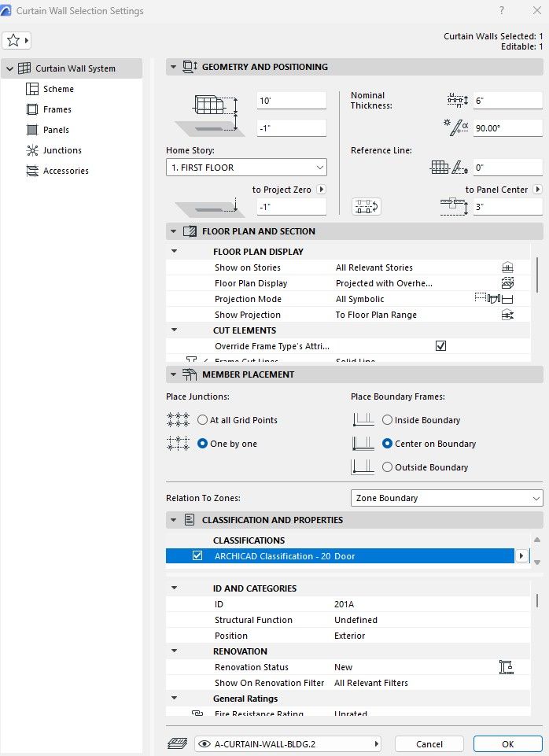Uncheck the ARCHICAD Classification checkbox
This screenshot has width=549, height=756.
coord(197,555)
